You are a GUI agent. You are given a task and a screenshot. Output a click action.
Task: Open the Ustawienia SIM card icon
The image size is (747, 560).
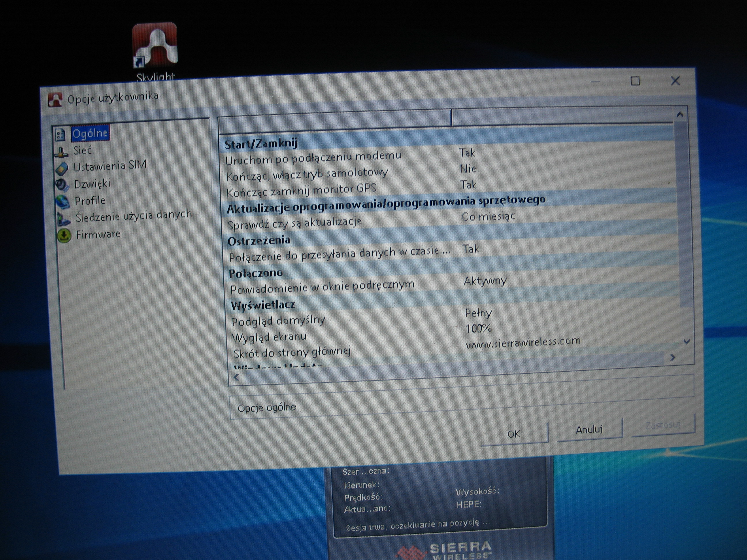tap(62, 169)
